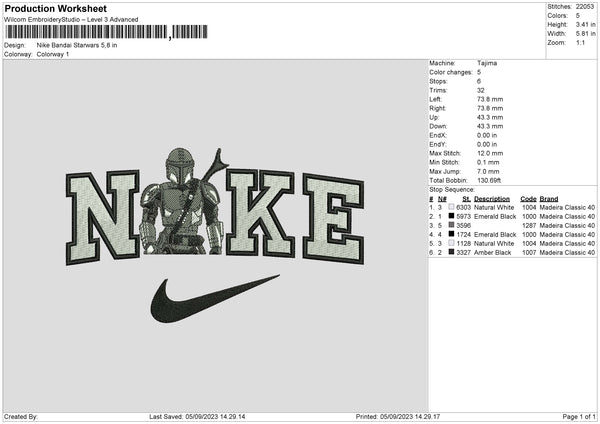The image size is (600, 424).
Task: Click the Total Bobbin value 130.69ft
Action: pyautogui.click(x=489, y=181)
